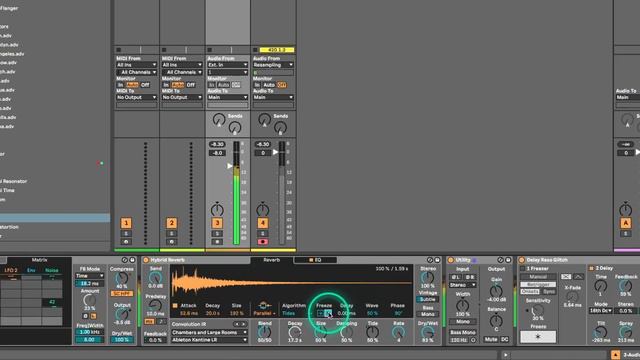The width and height of the screenshot is (640, 360).
Task: Toggle the Utility device activator
Action: 451,260
